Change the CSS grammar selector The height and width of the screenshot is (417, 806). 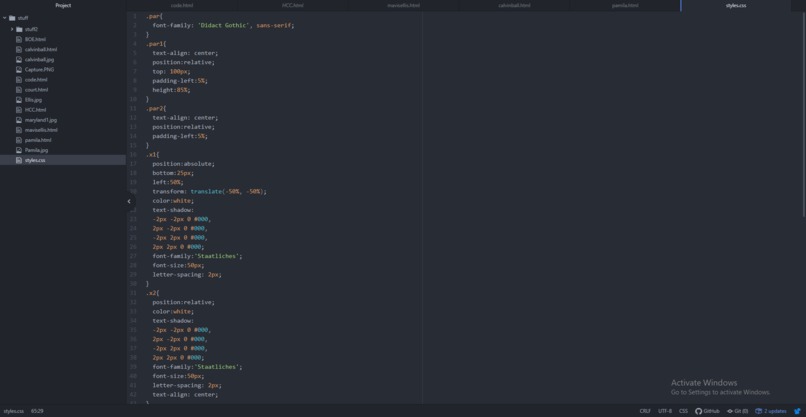pyautogui.click(x=683, y=411)
